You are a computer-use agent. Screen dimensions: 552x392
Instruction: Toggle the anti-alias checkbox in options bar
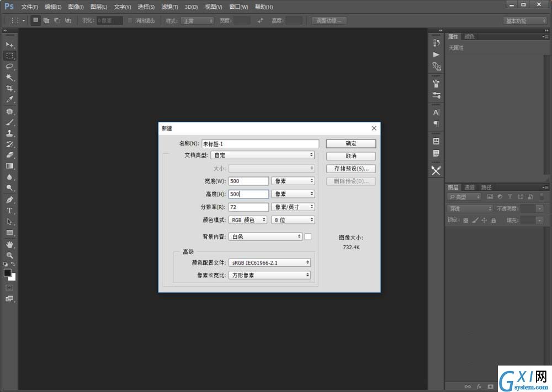point(130,21)
